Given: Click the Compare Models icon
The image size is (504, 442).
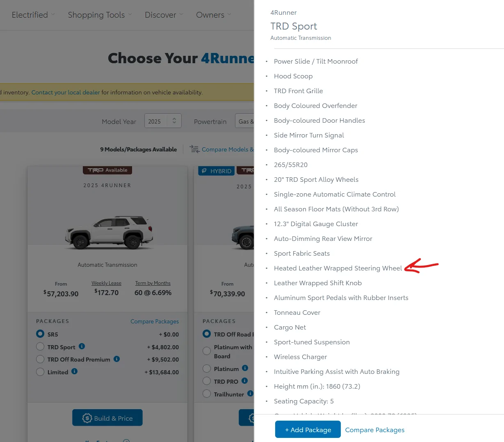Looking at the screenshot, I should coord(194,149).
